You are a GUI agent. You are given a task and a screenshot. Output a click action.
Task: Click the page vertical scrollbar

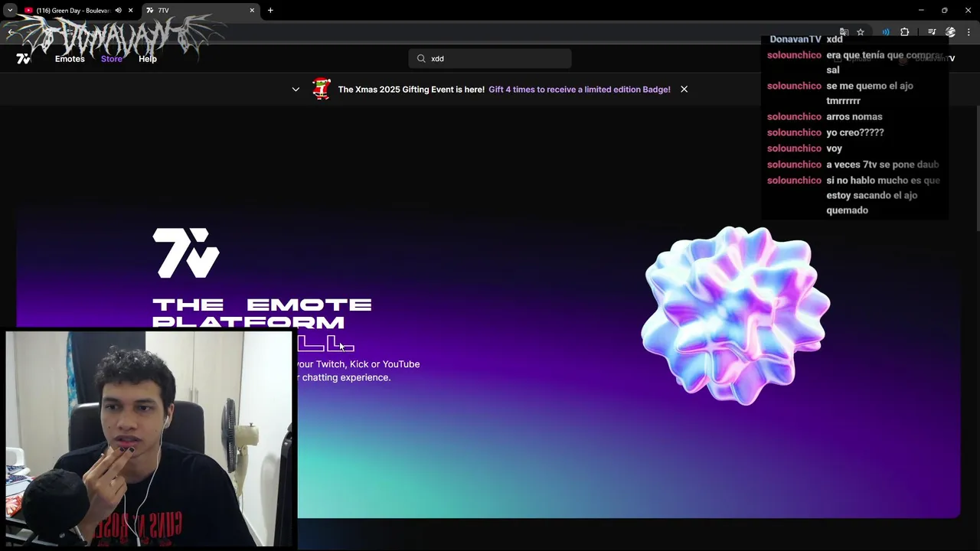(977, 168)
